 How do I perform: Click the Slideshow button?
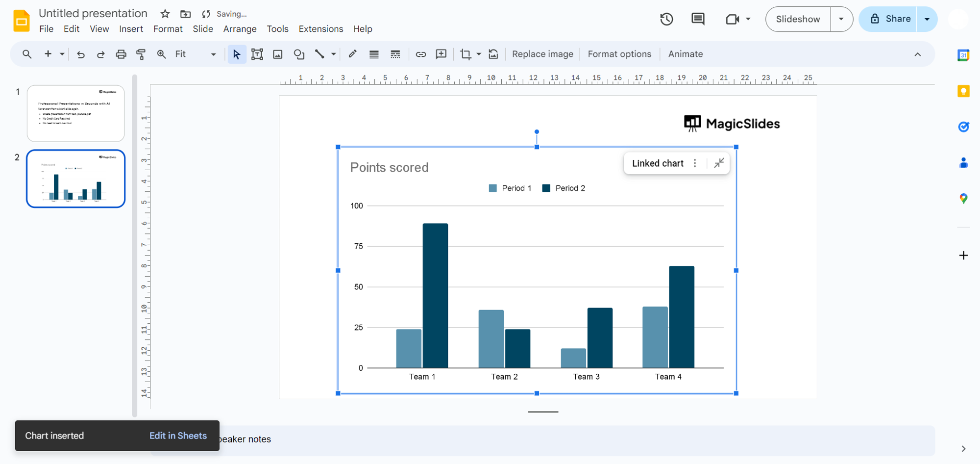(798, 19)
